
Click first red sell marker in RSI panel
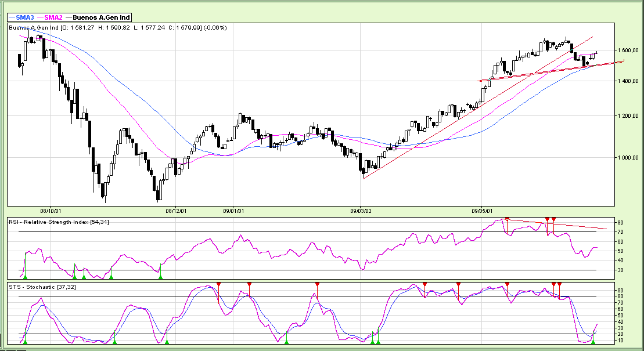pyautogui.click(x=507, y=219)
